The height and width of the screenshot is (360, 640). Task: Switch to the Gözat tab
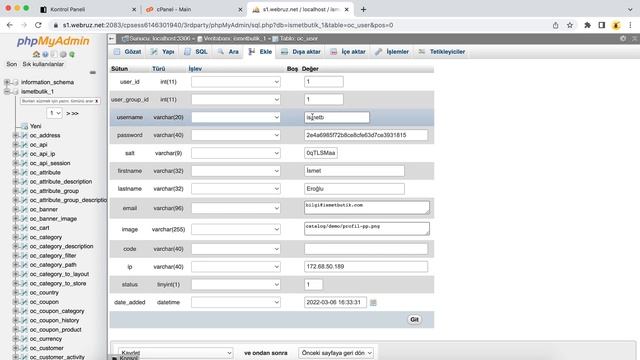(x=128, y=52)
